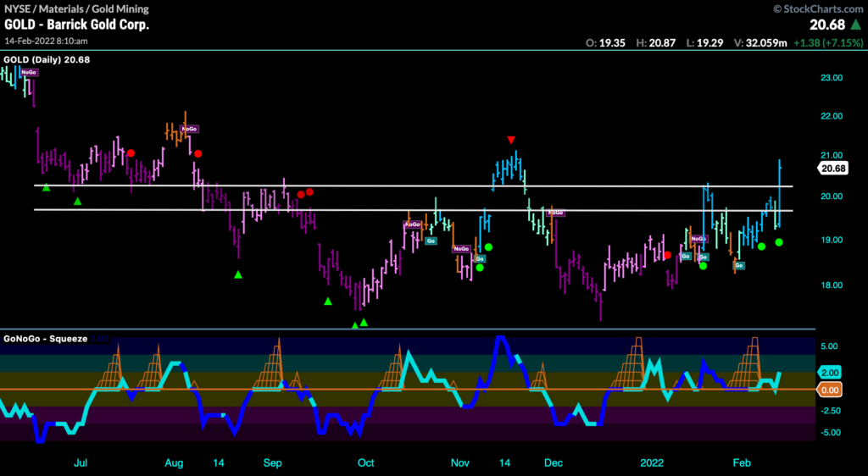Select the NoGo flag on the first June bars
This screenshot has width=868, height=476.
point(29,73)
